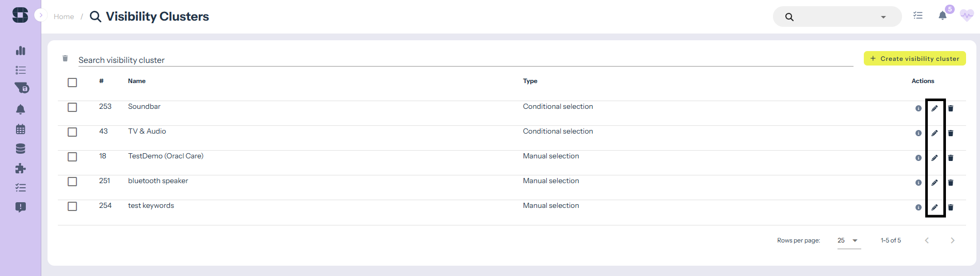Toggle the select-all header checkbox
The image size is (980, 276).
coord(72,83)
